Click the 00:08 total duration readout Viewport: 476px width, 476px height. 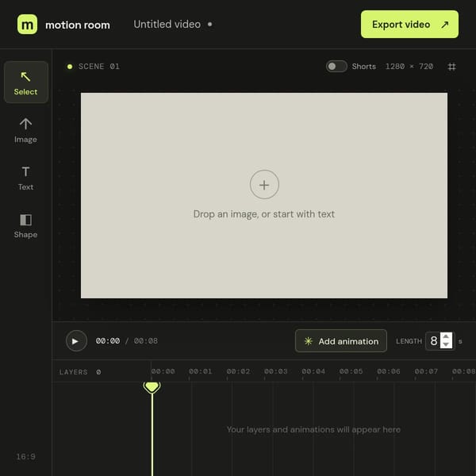pyautogui.click(x=146, y=341)
